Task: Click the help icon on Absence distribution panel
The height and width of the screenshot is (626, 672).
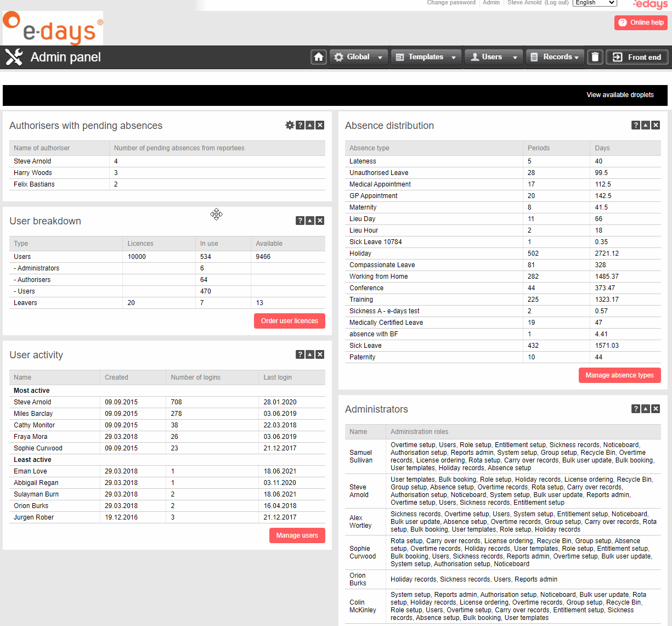Action: [x=635, y=125]
